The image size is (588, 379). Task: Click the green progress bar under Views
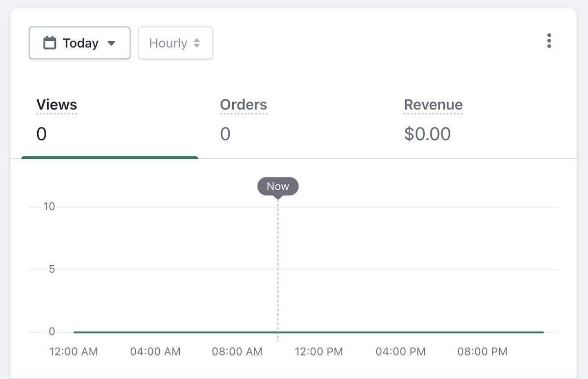110,157
